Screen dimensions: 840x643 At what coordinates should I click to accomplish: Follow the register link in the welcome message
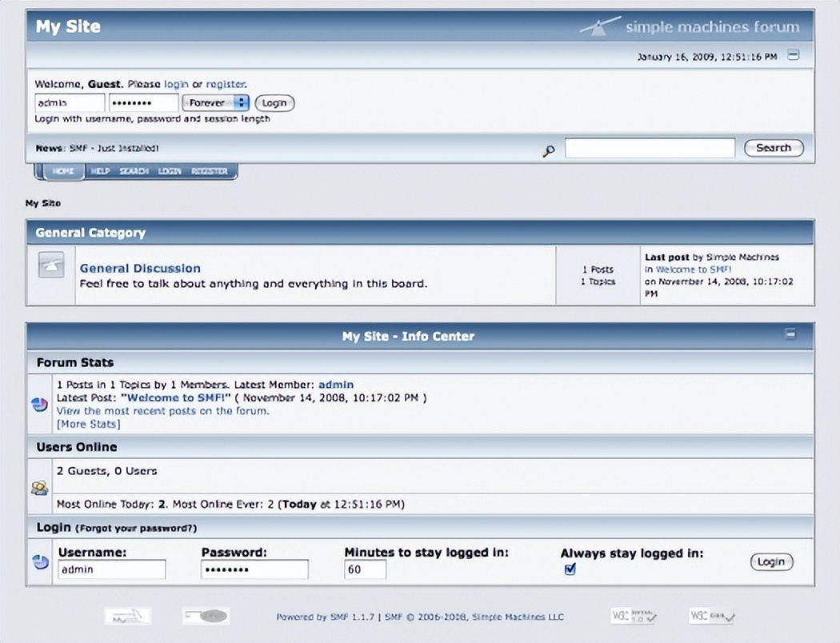tap(226, 84)
